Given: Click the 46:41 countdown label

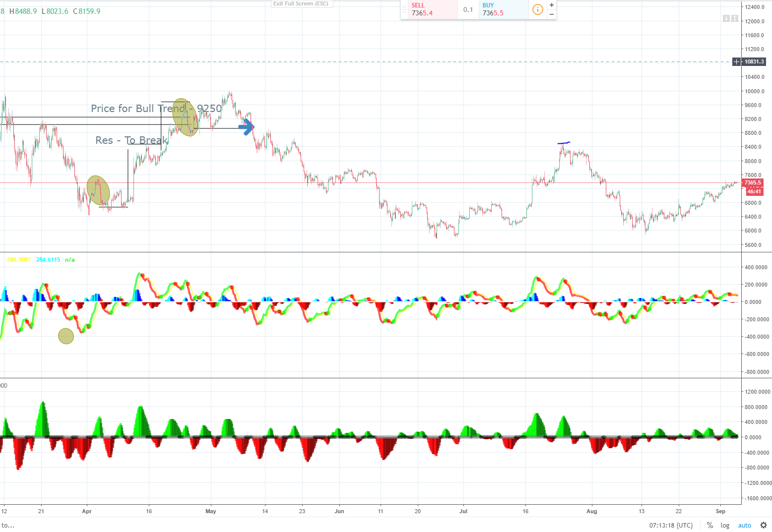Looking at the screenshot, I should tap(754, 191).
